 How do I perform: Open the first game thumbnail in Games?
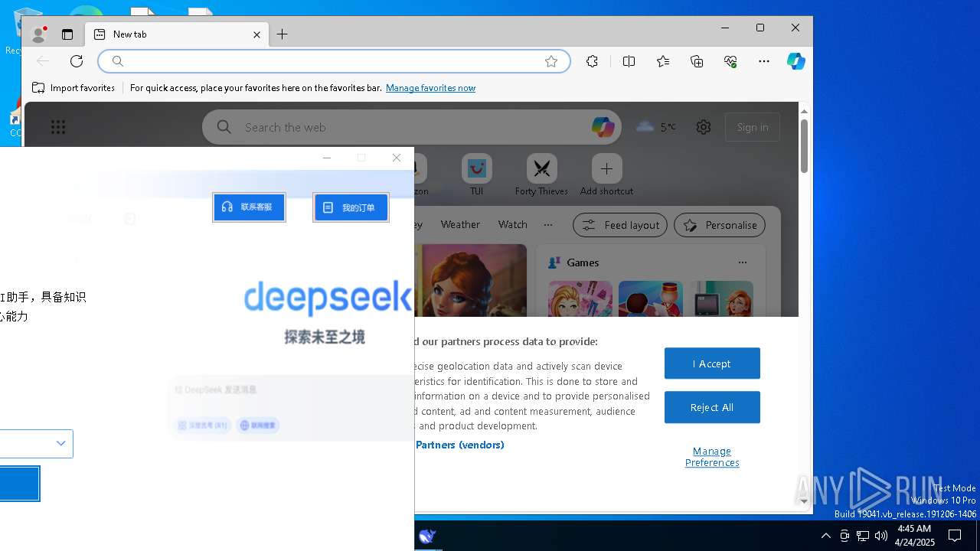coord(580,299)
